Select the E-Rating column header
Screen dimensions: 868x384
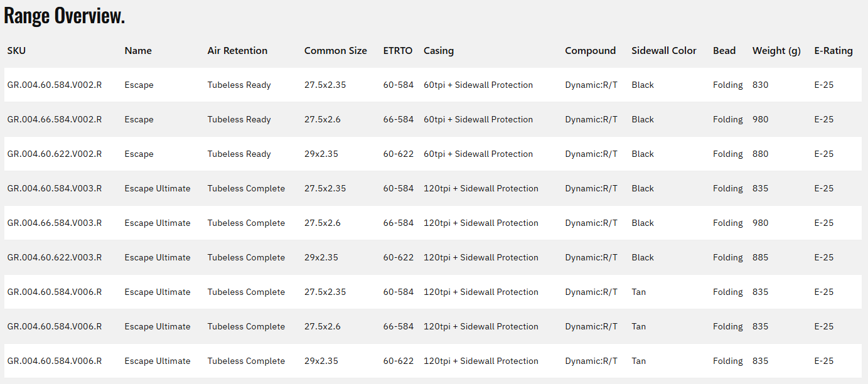[x=833, y=51]
